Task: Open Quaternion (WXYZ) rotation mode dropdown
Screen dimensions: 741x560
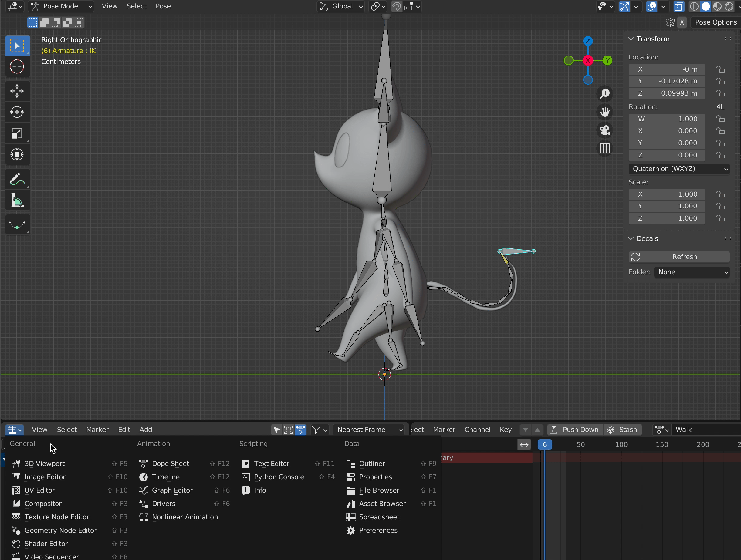Action: [x=679, y=169]
